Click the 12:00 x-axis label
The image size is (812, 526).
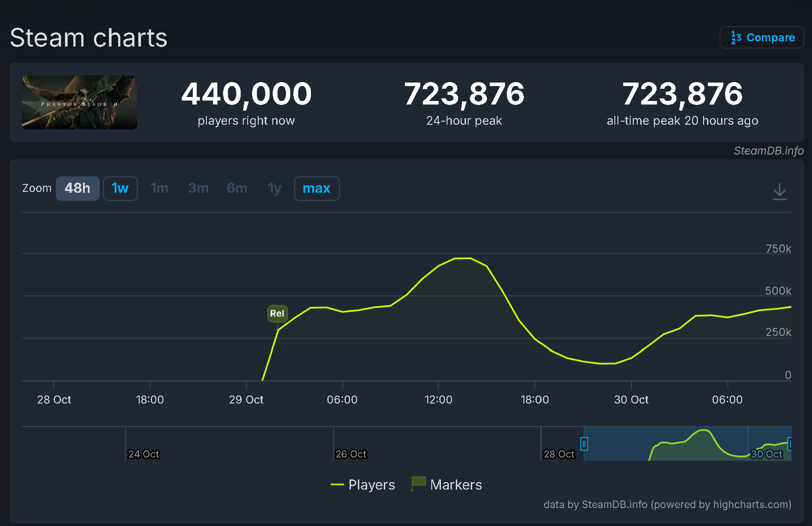click(438, 400)
